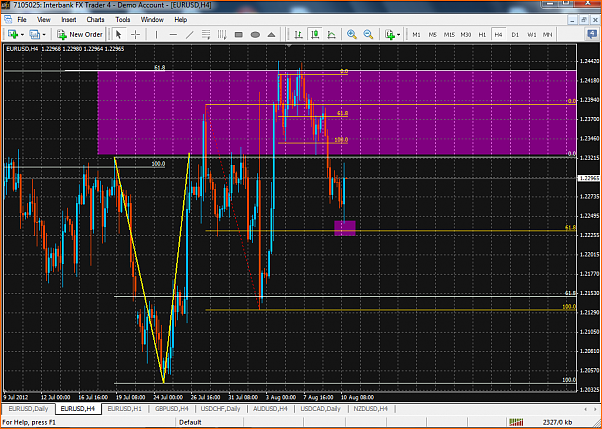Switch to the EURUSD,Daily chart tab
Screen dimensions: 602x429
[x=29, y=409]
